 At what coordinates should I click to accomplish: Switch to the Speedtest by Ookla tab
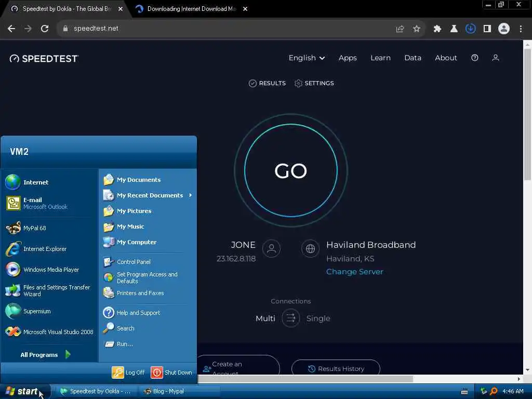[x=66, y=9]
